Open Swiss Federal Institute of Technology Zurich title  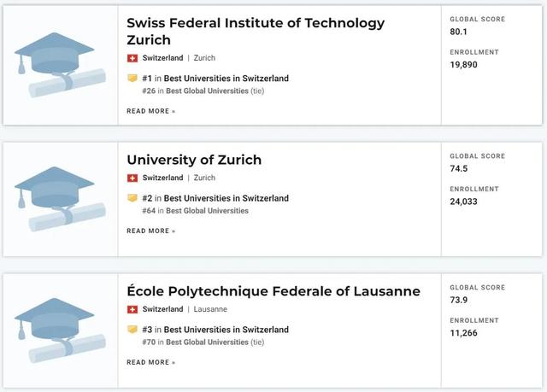(x=256, y=32)
